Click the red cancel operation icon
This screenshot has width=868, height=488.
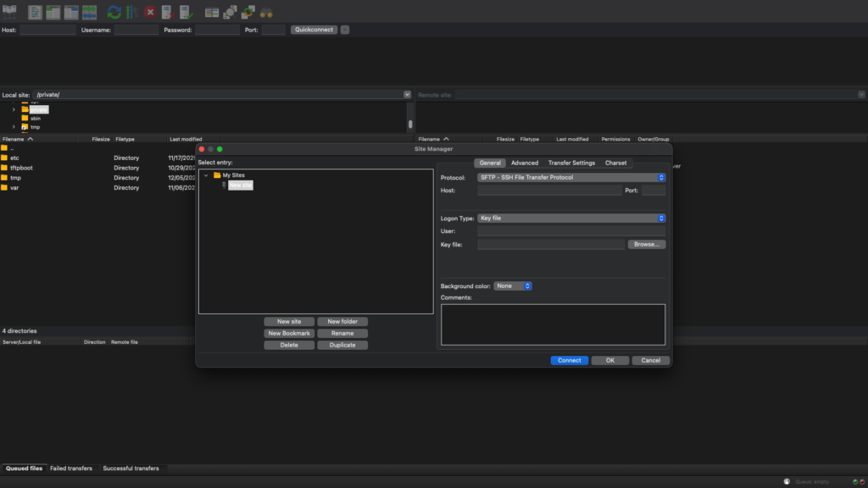click(150, 12)
